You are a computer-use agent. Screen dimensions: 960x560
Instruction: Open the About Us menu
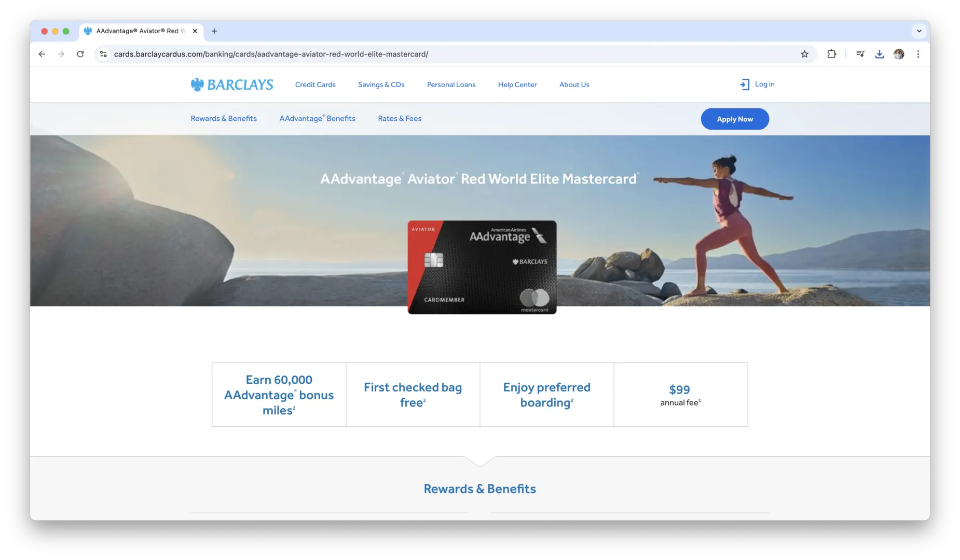[574, 85]
